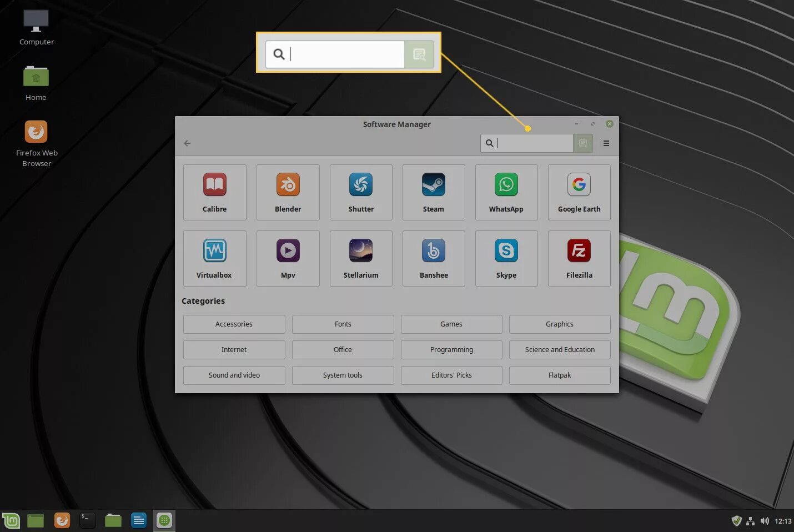Open the Filezilla app tile

pyautogui.click(x=579, y=258)
